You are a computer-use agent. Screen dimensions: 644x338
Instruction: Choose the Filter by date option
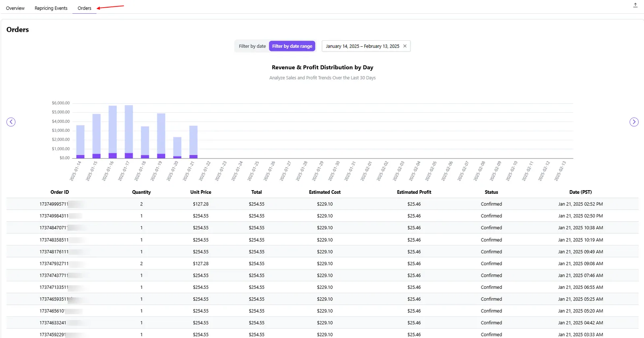pos(252,46)
